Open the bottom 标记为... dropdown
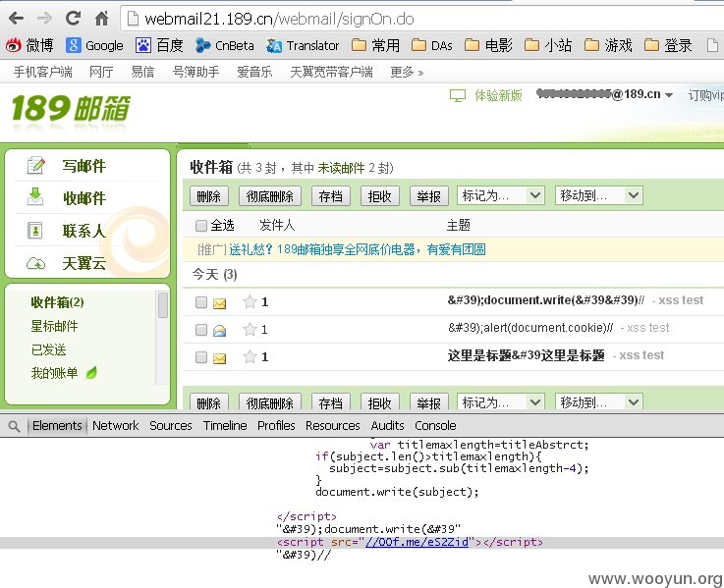Viewport: 724px width, 588px height. tap(501, 401)
